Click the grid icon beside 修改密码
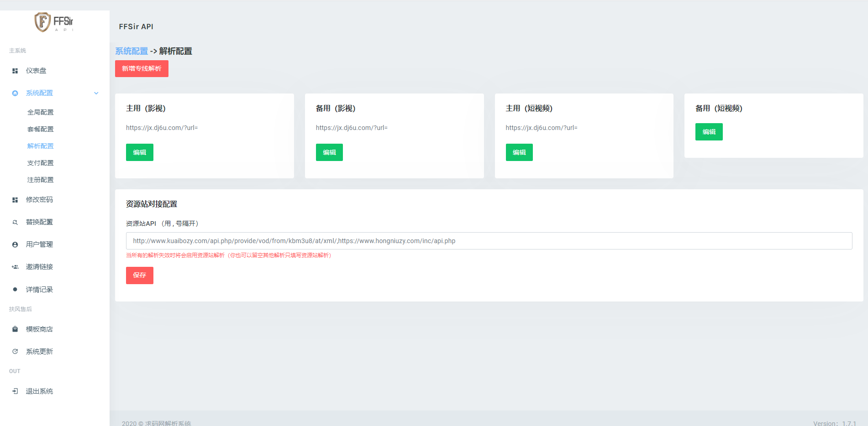The image size is (868, 426). [15, 200]
